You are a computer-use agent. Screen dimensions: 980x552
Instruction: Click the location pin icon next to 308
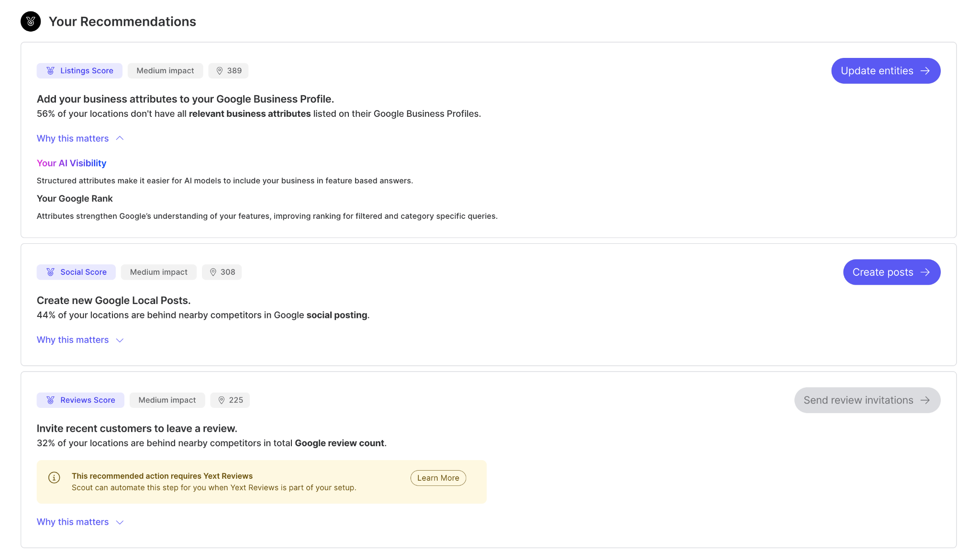pyautogui.click(x=213, y=272)
